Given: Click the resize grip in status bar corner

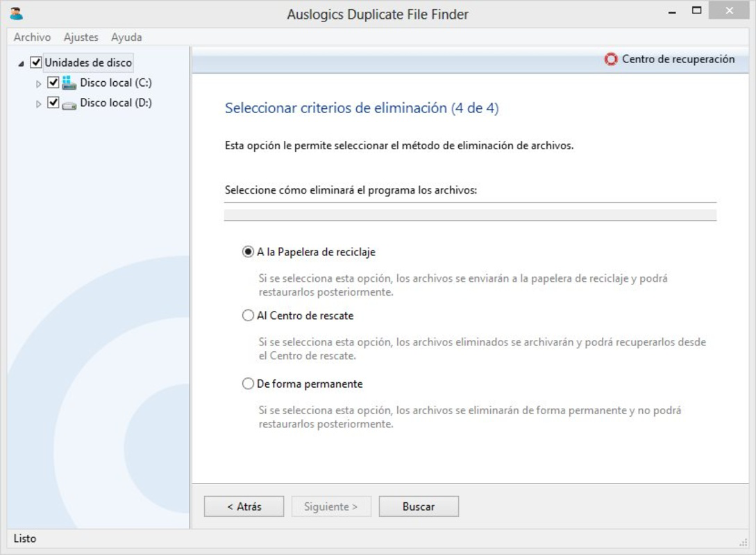Looking at the screenshot, I should click(x=743, y=543).
